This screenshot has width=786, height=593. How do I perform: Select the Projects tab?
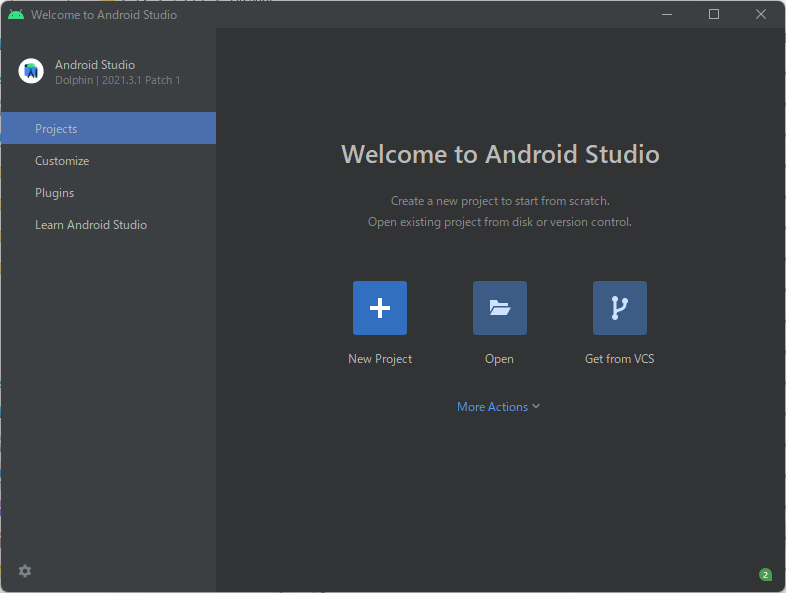(x=108, y=128)
